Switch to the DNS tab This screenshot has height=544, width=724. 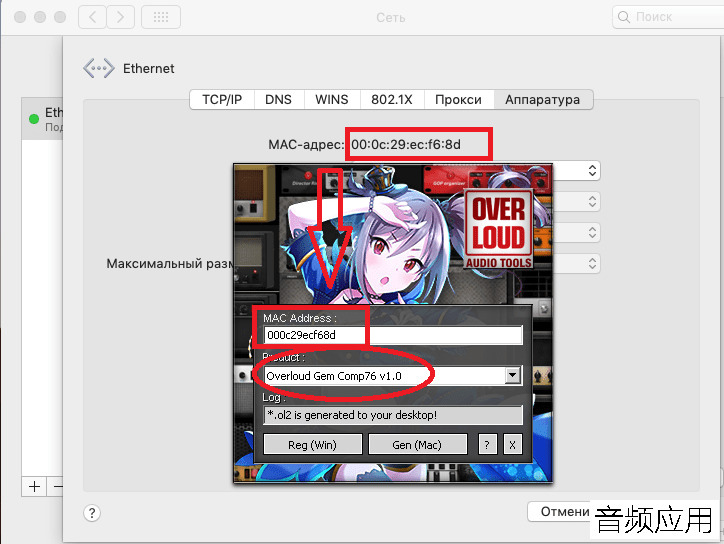tap(278, 100)
